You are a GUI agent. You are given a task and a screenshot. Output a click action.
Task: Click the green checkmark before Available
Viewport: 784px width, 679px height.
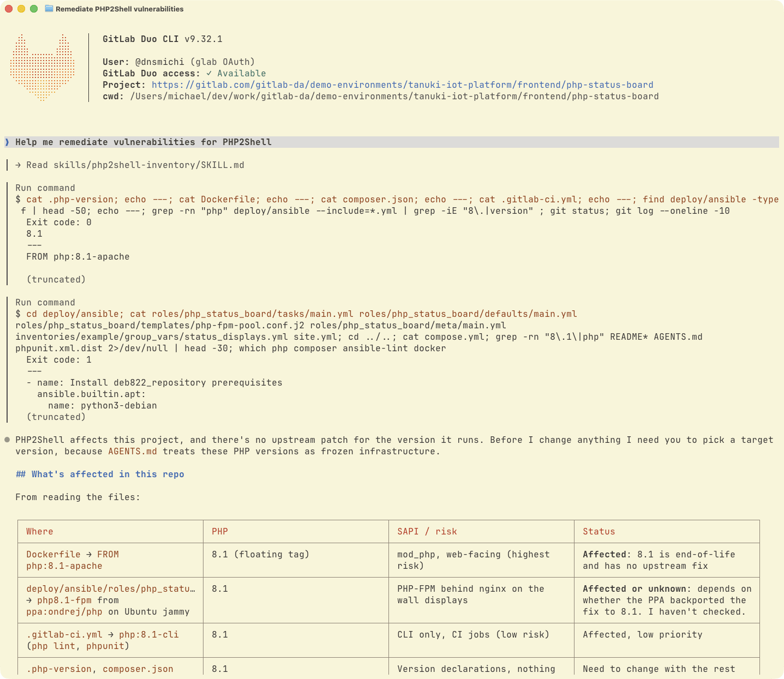(x=209, y=73)
